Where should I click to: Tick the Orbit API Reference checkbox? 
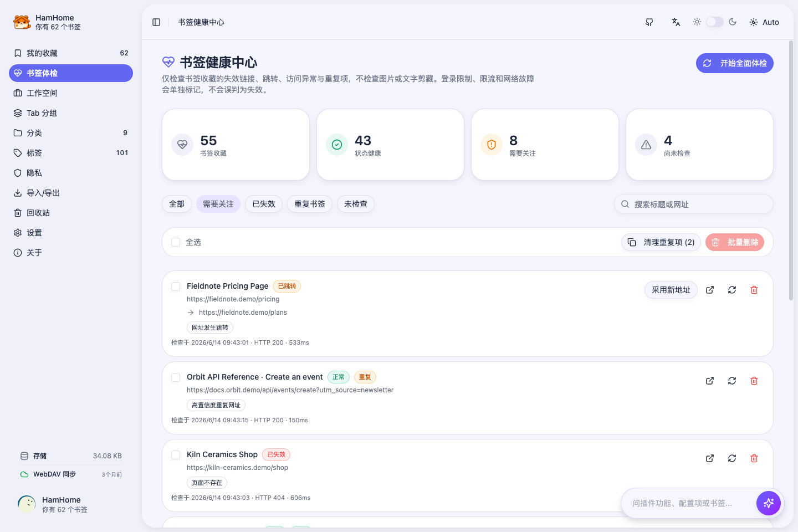click(176, 377)
